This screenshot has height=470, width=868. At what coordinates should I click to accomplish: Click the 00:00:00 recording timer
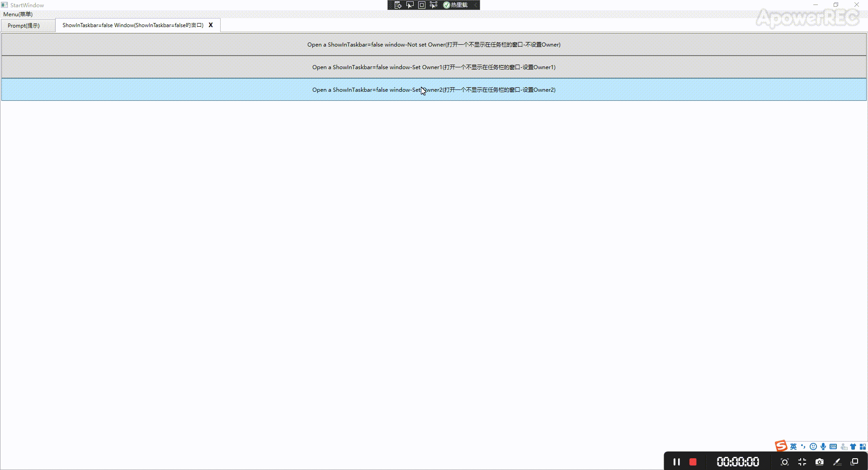click(x=738, y=462)
